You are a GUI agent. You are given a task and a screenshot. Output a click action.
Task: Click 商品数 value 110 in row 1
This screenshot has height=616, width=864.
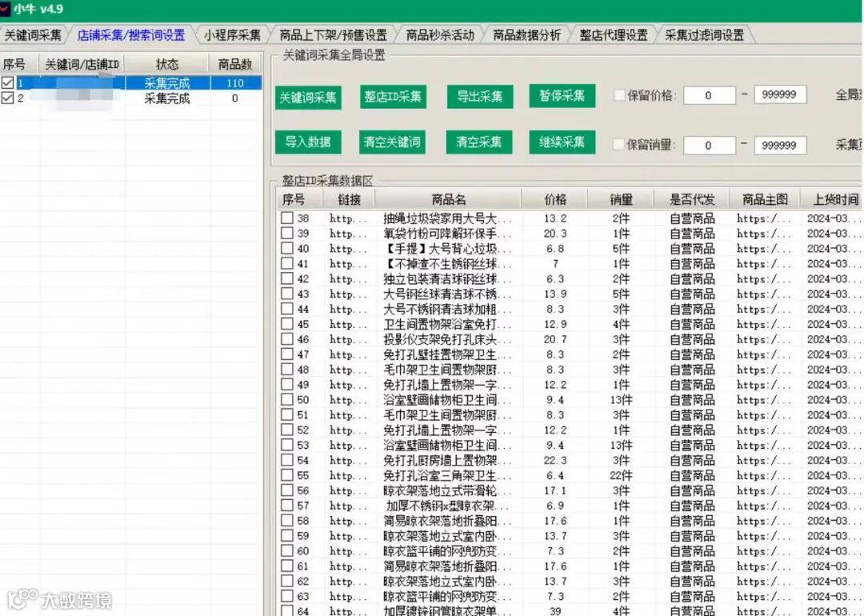tap(235, 83)
